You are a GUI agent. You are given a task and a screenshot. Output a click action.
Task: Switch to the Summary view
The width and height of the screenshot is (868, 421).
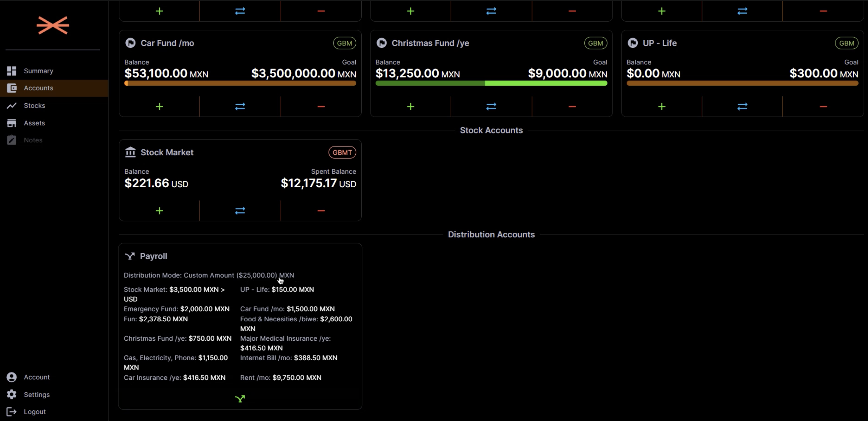(x=38, y=71)
